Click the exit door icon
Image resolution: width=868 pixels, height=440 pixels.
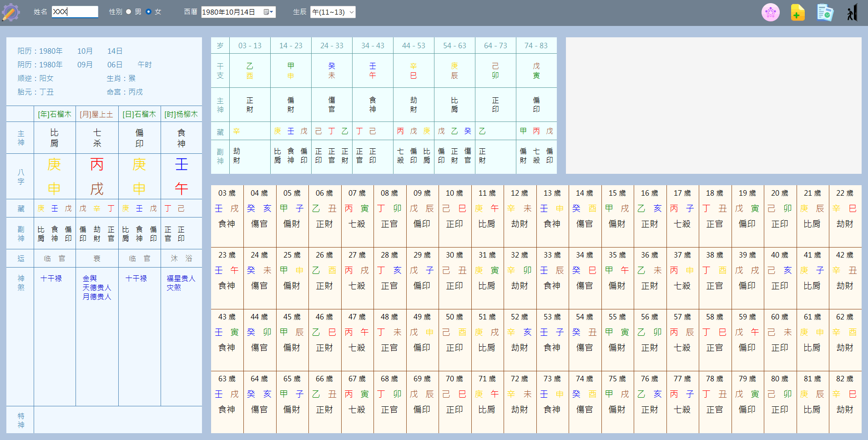pyautogui.click(x=852, y=12)
